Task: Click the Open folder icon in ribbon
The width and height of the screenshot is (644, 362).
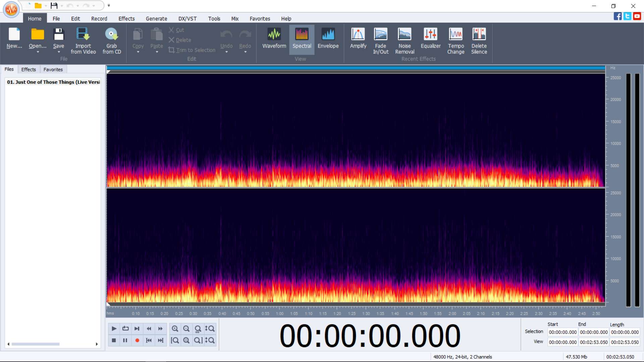Action: [38, 34]
